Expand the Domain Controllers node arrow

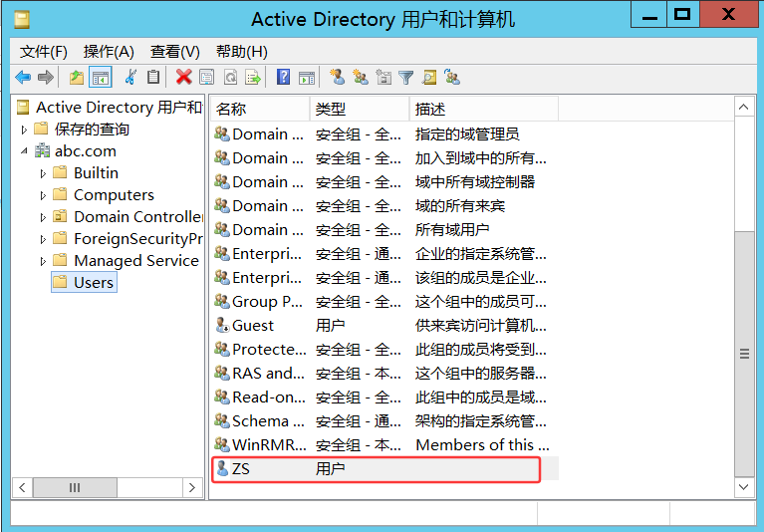(43, 217)
